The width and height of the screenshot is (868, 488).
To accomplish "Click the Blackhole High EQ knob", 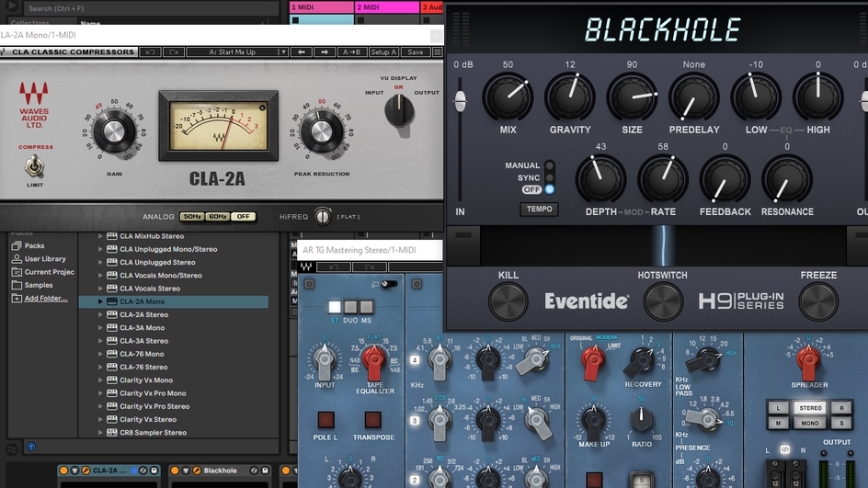I will click(817, 97).
